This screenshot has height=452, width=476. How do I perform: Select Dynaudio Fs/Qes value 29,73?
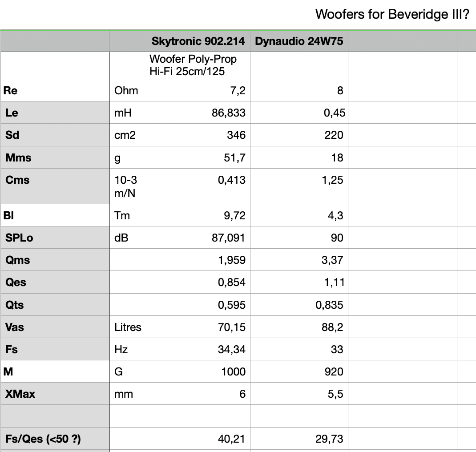299,439
